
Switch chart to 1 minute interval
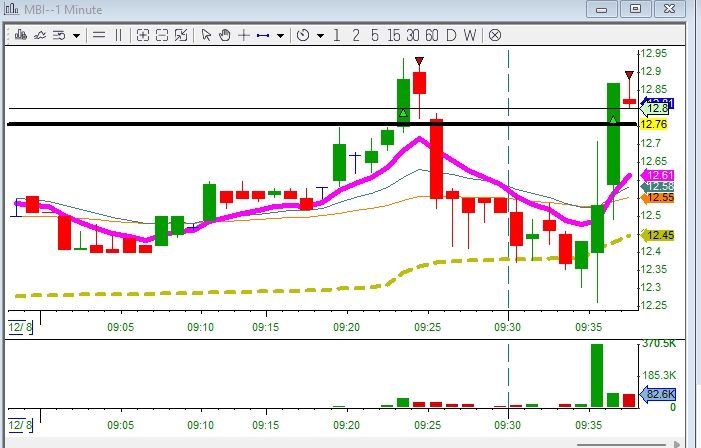pyautogui.click(x=337, y=35)
